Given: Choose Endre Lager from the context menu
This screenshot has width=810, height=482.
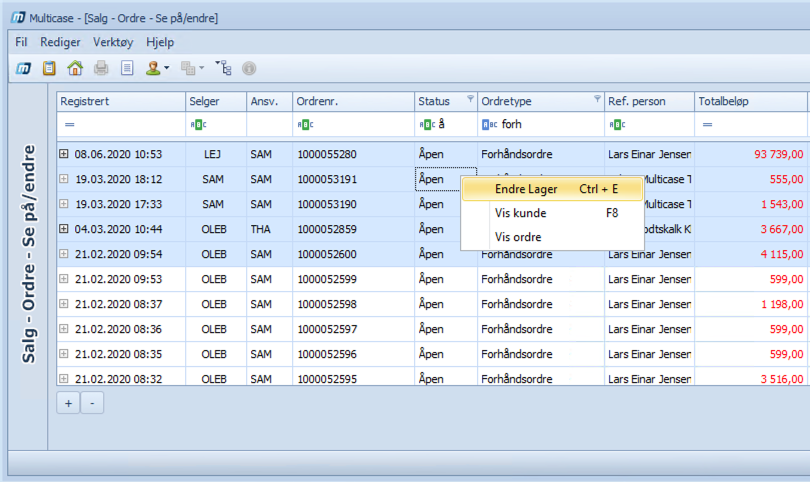Looking at the screenshot, I should (x=552, y=189).
